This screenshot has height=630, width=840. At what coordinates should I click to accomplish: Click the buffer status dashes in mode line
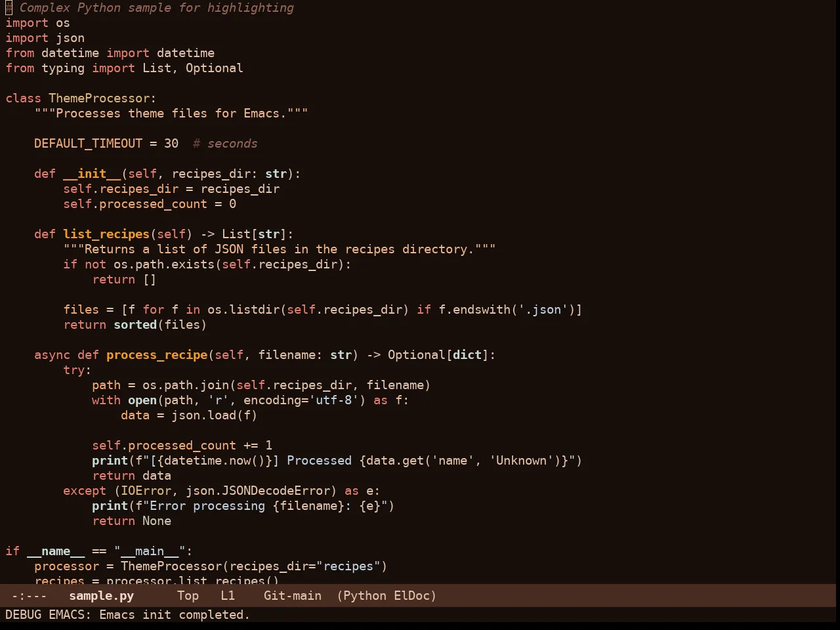pyautogui.click(x=30, y=596)
